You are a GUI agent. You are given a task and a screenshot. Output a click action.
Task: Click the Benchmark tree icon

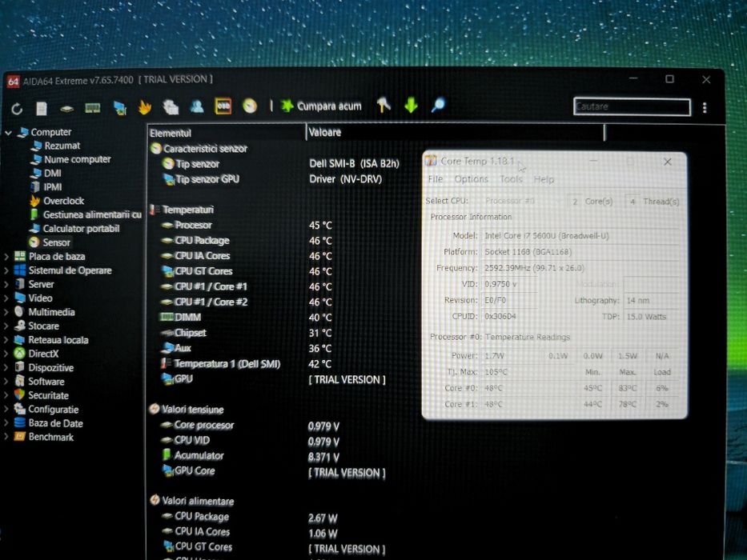click(x=19, y=437)
